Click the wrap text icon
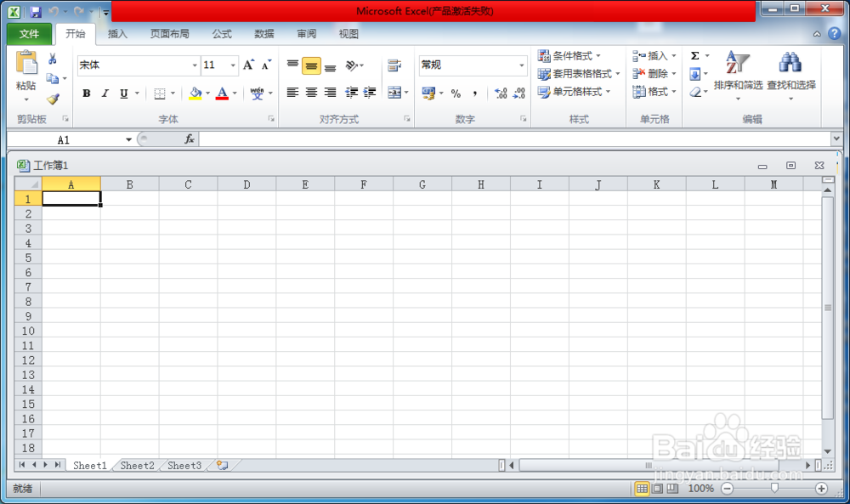The height and width of the screenshot is (504, 850). coord(394,65)
